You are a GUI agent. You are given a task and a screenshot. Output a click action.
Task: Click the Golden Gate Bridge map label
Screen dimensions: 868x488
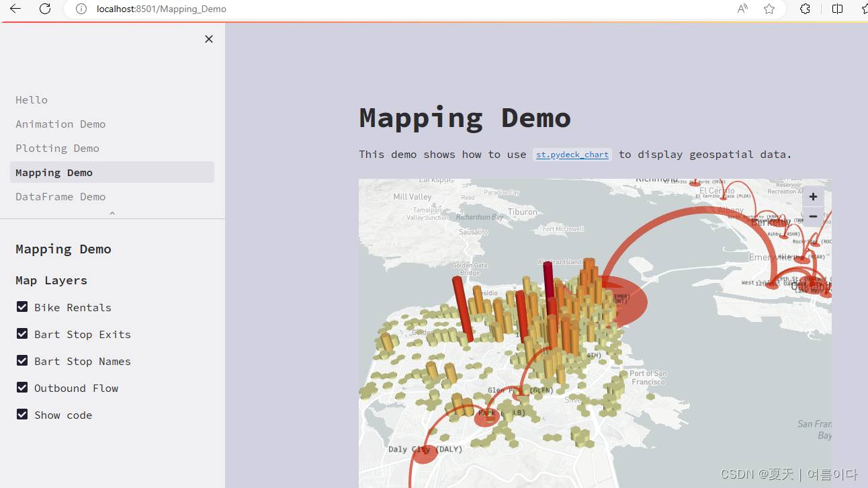coord(470,269)
